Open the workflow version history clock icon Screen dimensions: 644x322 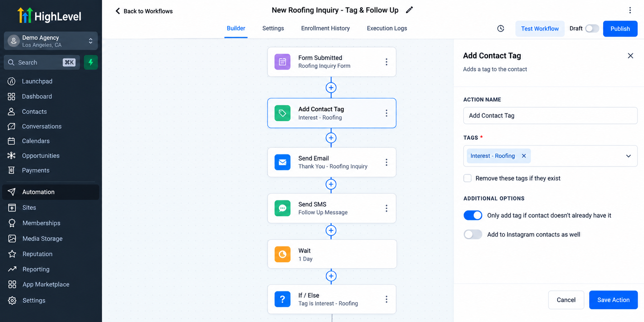tap(501, 29)
